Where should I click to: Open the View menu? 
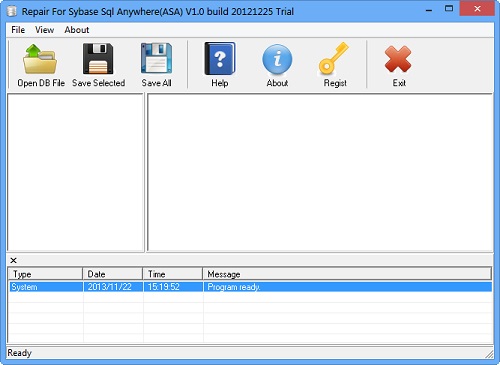(x=44, y=30)
